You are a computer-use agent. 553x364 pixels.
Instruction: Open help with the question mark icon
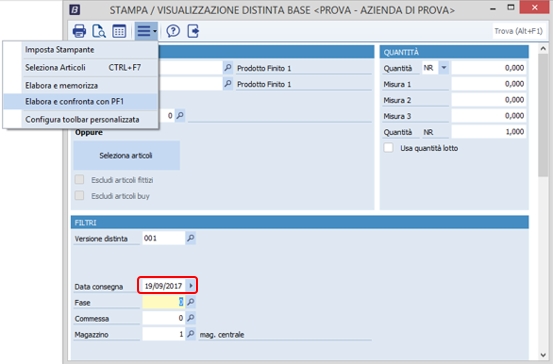point(173,31)
